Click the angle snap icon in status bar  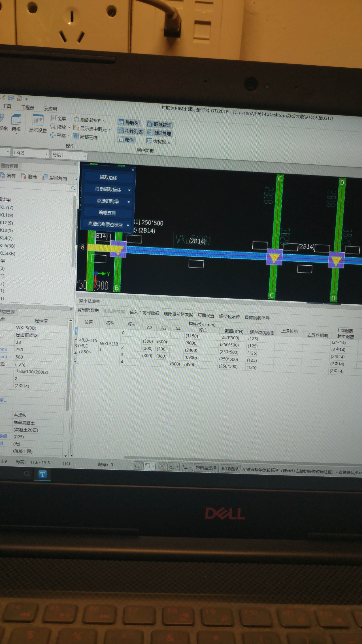171,467
